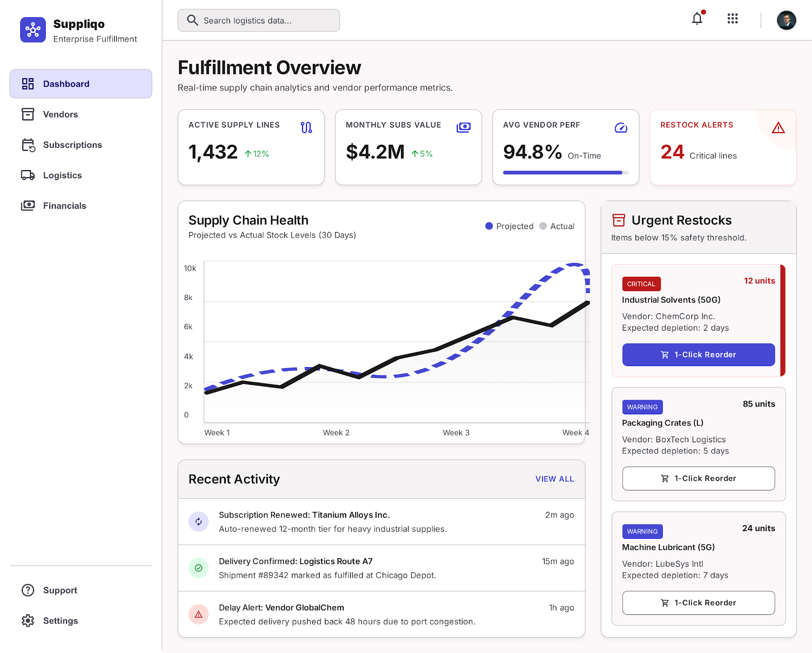Screen dimensions: 812x653
Task: Click the 94.8% on-time value
Action: coord(532,152)
